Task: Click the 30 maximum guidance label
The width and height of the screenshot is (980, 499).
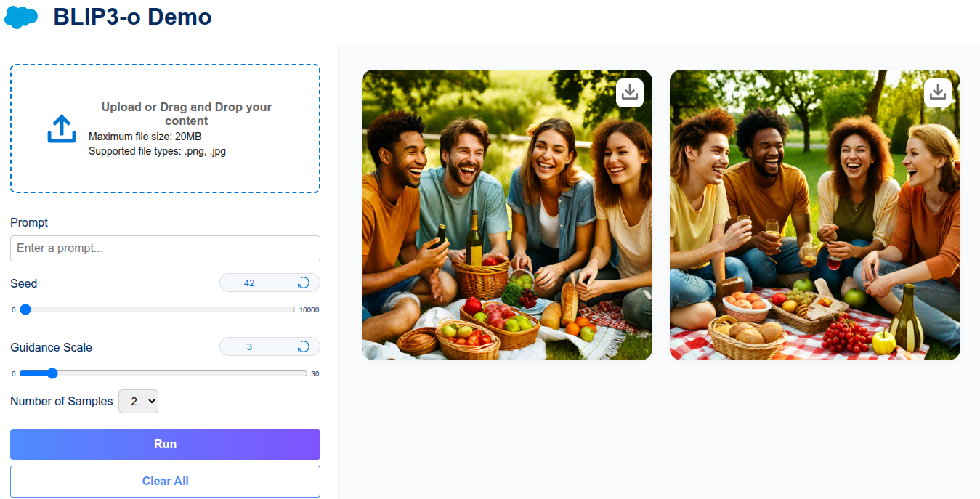Action: click(x=315, y=373)
